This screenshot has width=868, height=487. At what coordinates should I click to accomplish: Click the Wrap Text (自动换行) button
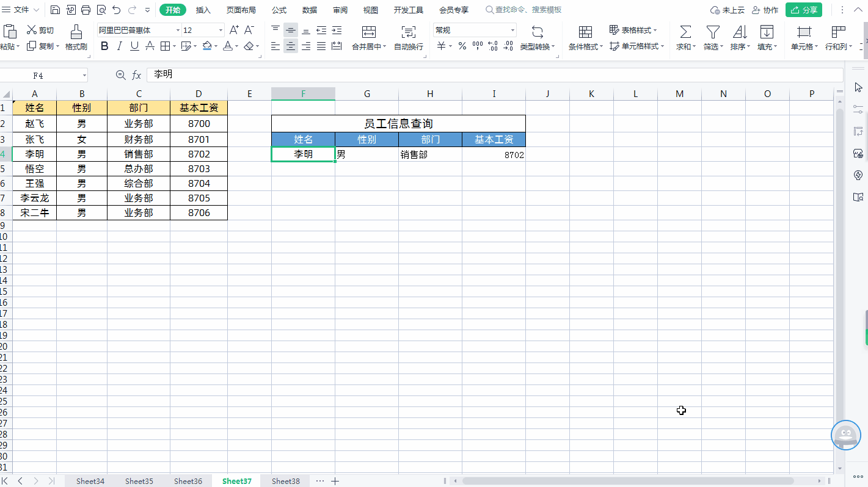coord(409,38)
